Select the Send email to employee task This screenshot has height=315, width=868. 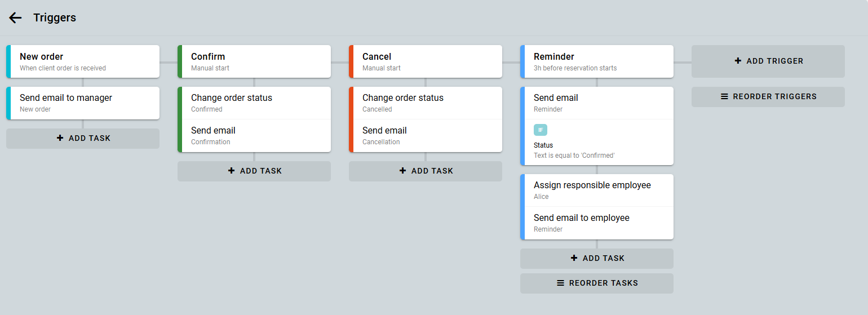[599, 223]
